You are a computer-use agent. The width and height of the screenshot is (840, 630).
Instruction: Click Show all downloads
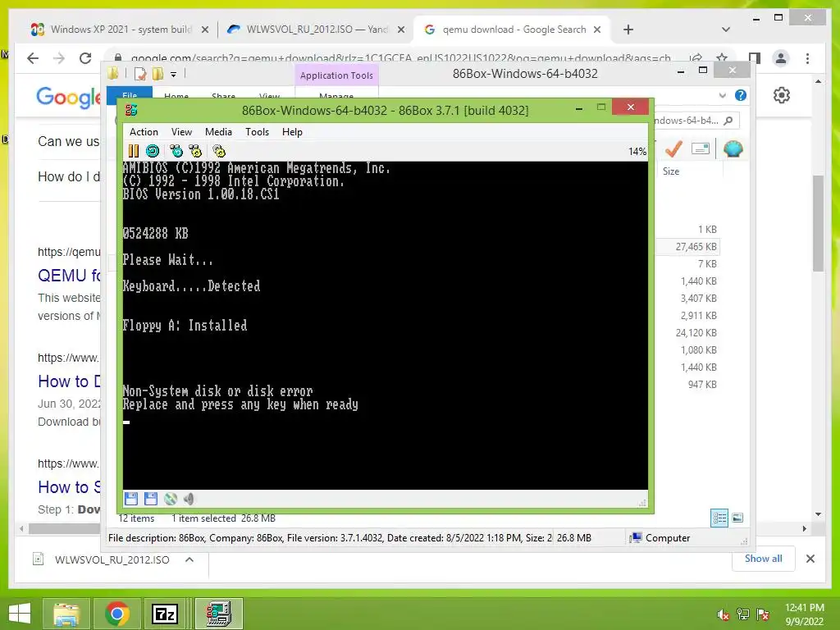click(x=764, y=559)
